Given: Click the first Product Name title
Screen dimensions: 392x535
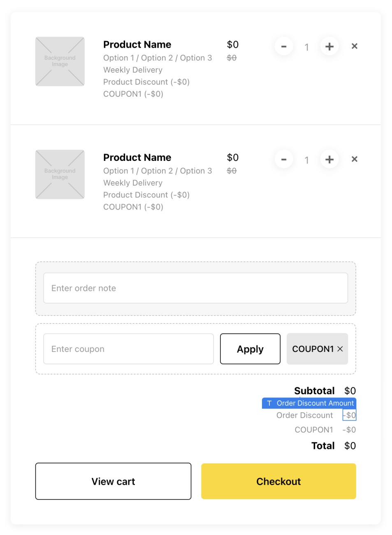Looking at the screenshot, I should point(137,44).
